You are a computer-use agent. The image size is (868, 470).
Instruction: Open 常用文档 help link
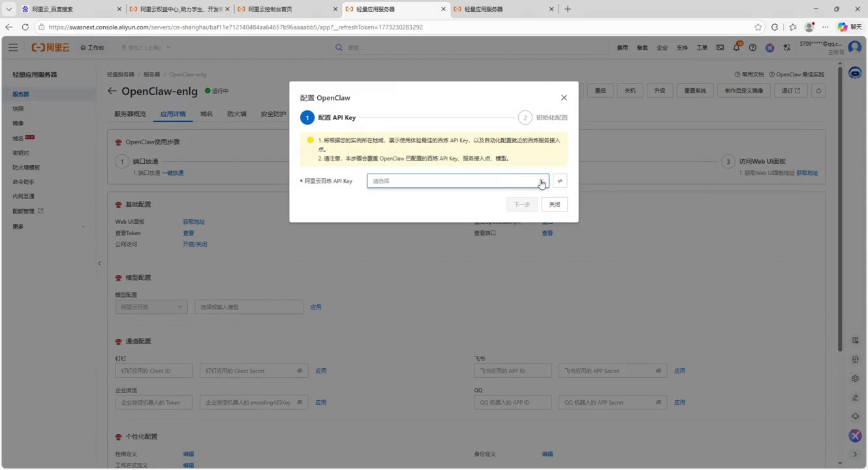pos(749,74)
